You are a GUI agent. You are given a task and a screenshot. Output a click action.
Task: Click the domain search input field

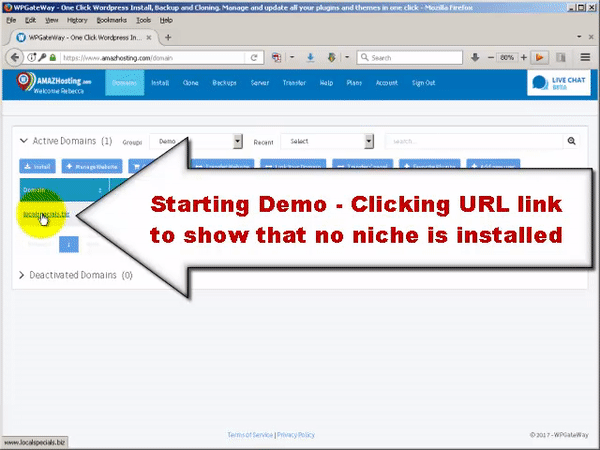click(x=472, y=142)
